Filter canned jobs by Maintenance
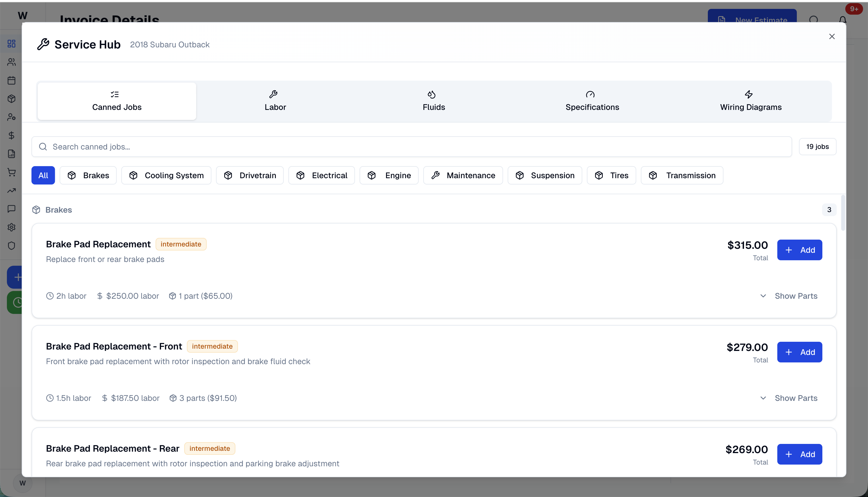The width and height of the screenshot is (868, 497). (463, 175)
